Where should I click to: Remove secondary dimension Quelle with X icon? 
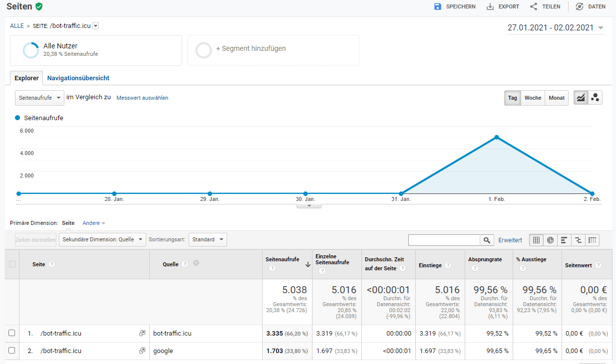[x=196, y=263]
